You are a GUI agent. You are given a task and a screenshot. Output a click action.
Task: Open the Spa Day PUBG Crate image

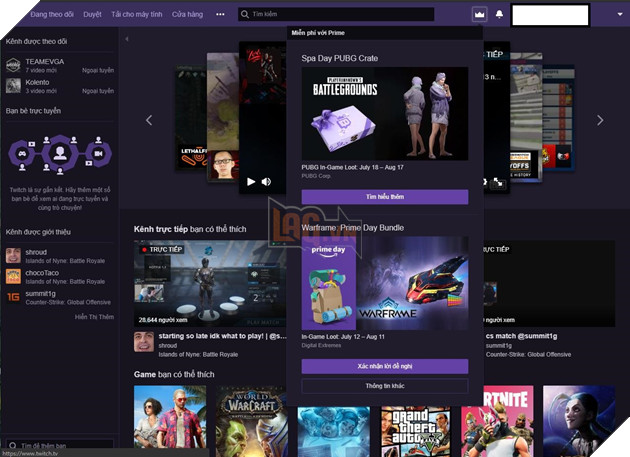pos(385,114)
